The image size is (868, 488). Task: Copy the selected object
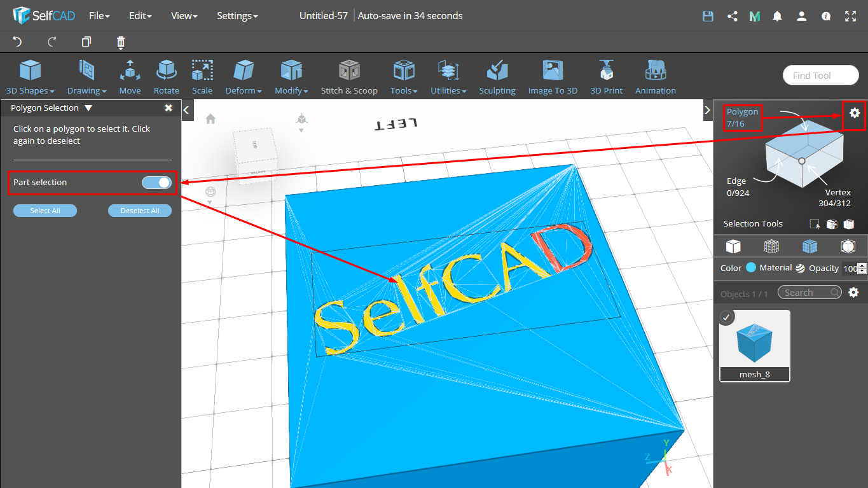tap(86, 42)
